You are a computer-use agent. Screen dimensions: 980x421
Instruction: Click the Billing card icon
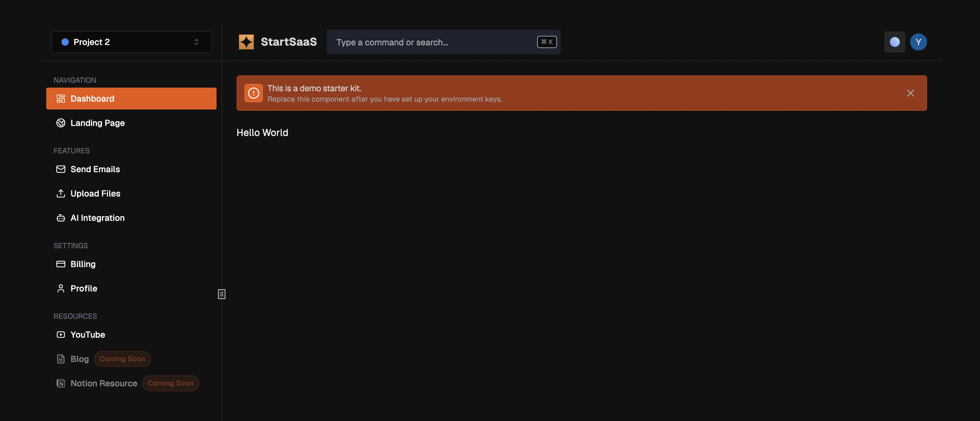tap(61, 264)
